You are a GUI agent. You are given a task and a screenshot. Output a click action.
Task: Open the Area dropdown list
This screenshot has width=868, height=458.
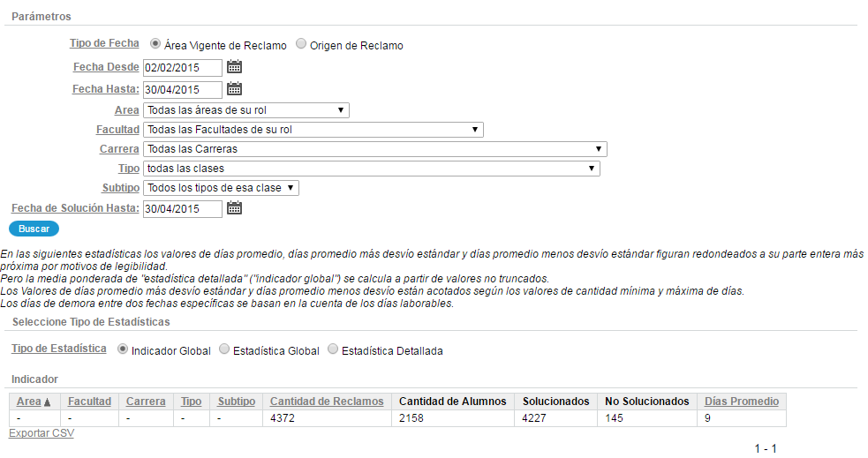[x=245, y=110]
